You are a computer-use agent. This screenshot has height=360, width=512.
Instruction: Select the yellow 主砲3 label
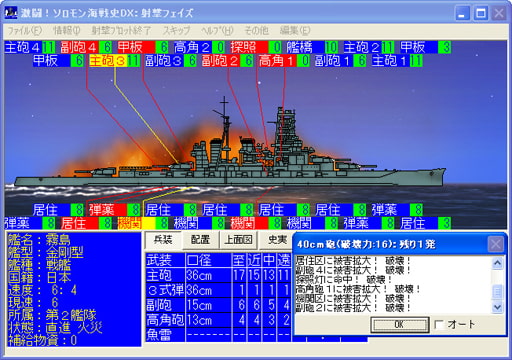115,61
